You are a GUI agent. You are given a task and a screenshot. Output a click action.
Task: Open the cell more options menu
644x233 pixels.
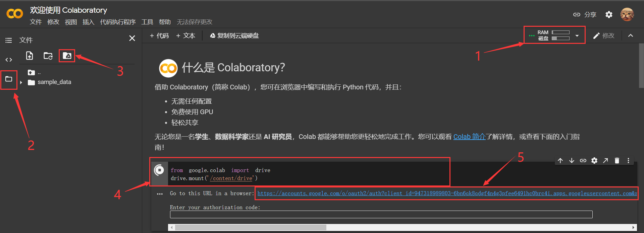(x=628, y=161)
